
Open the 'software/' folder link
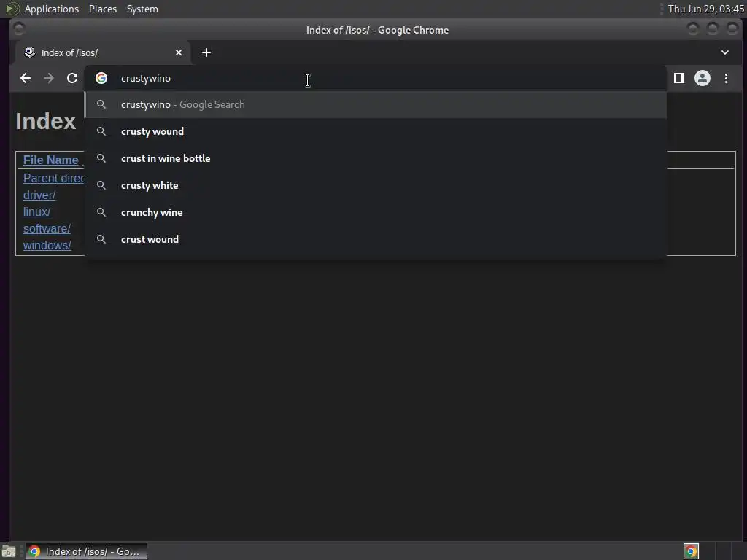(x=47, y=228)
